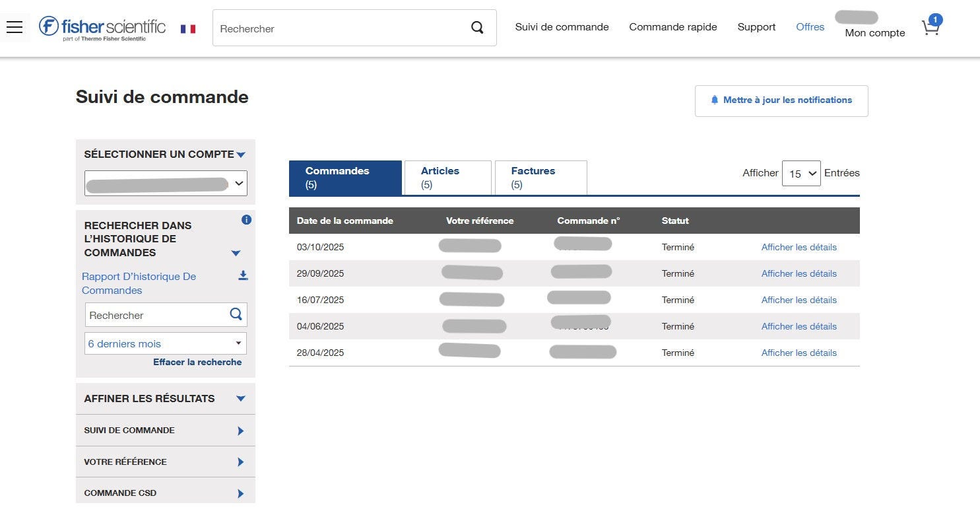This screenshot has height=521, width=980.
Task: Click 'Effacer la recherche'
Action: coord(197,362)
